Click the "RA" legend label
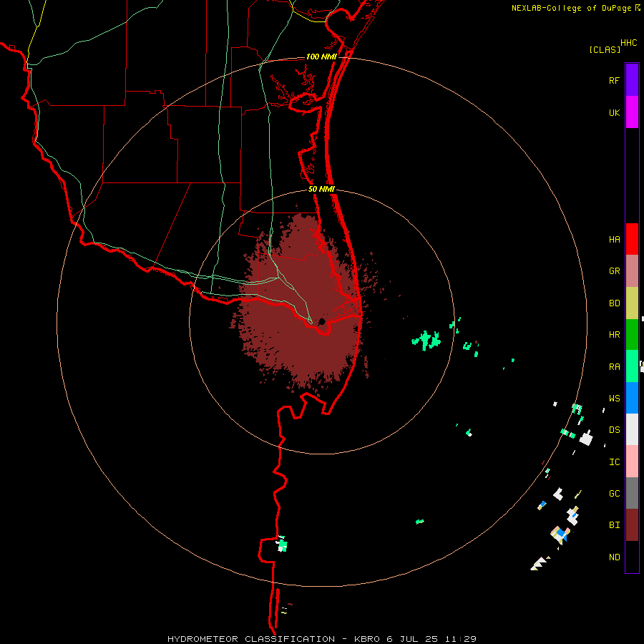 (614, 367)
